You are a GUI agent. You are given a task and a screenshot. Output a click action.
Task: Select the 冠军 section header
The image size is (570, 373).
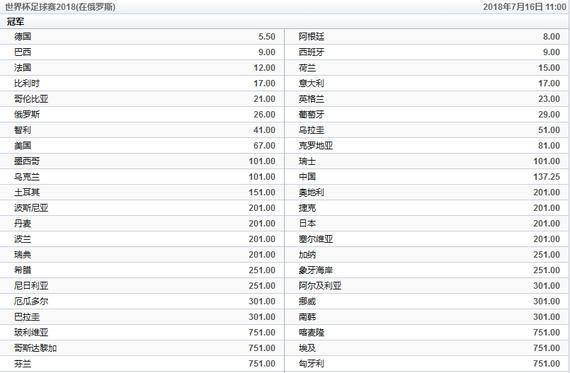16,22
